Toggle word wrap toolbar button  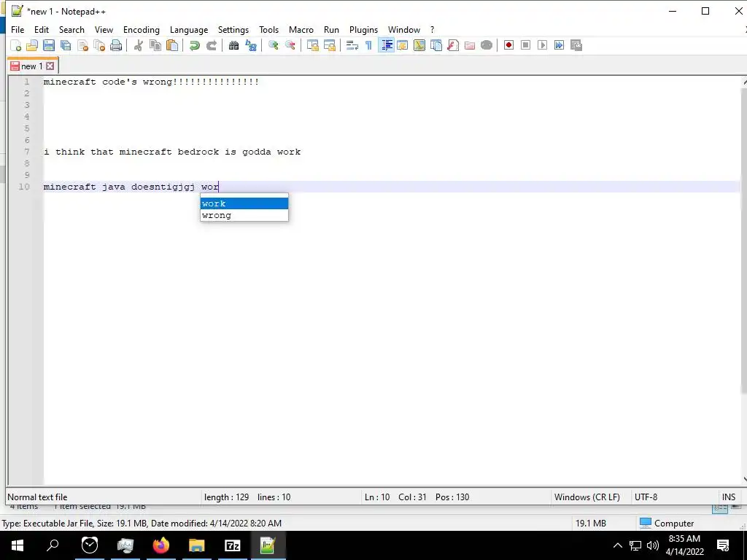click(352, 45)
